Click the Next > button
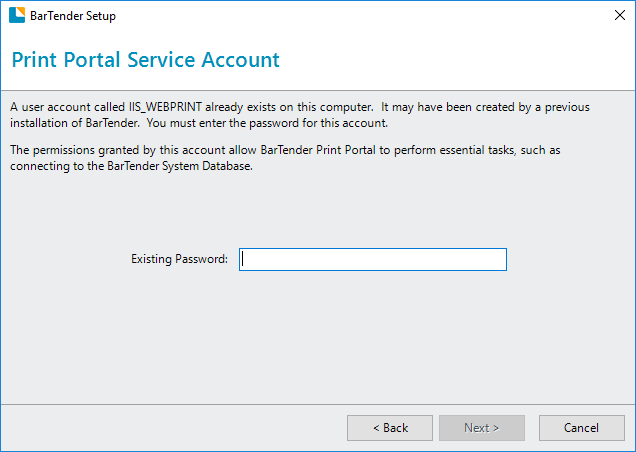The image size is (636, 452). tap(482, 428)
